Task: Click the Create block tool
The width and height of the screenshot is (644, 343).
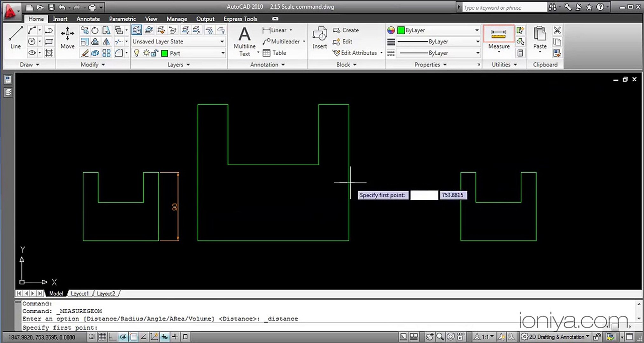Action: (346, 30)
